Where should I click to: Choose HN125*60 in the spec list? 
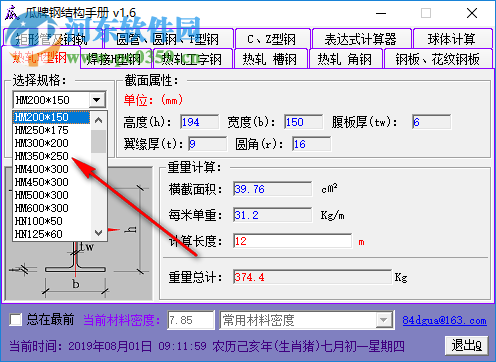[x=52, y=234]
